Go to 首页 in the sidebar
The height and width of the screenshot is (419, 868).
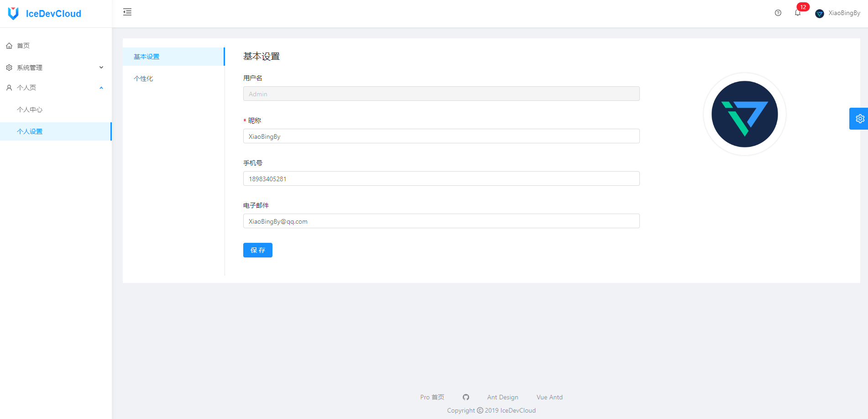[x=56, y=46]
